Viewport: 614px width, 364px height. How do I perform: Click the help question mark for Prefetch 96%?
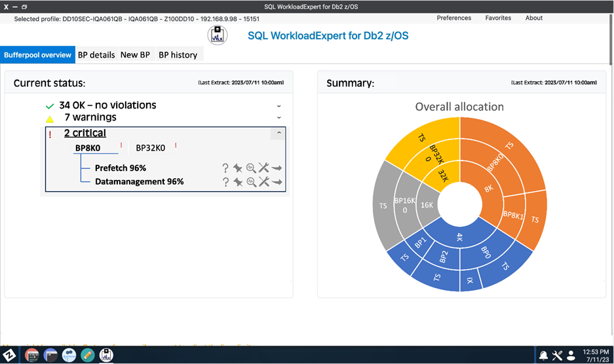(226, 168)
